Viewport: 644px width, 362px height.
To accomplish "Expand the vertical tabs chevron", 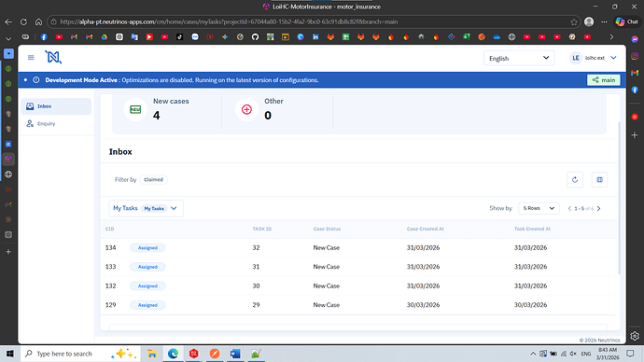I will coord(8,38).
